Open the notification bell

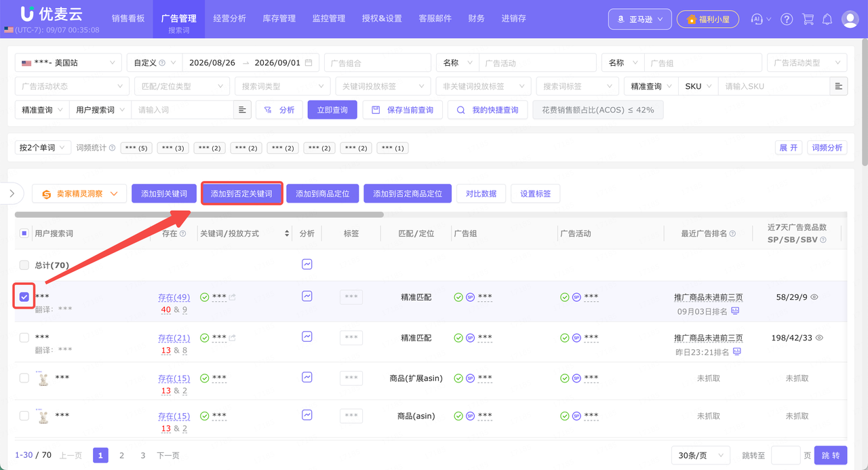827,19
